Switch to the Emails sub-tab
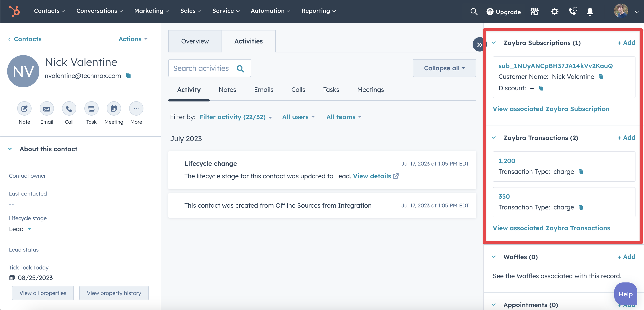Viewport: 644px width, 310px height. click(264, 90)
